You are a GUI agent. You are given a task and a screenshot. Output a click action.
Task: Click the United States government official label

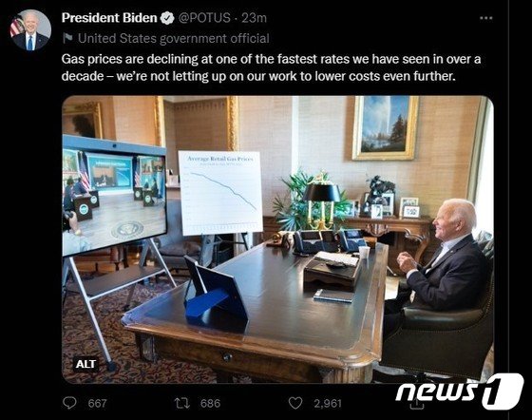click(x=174, y=38)
